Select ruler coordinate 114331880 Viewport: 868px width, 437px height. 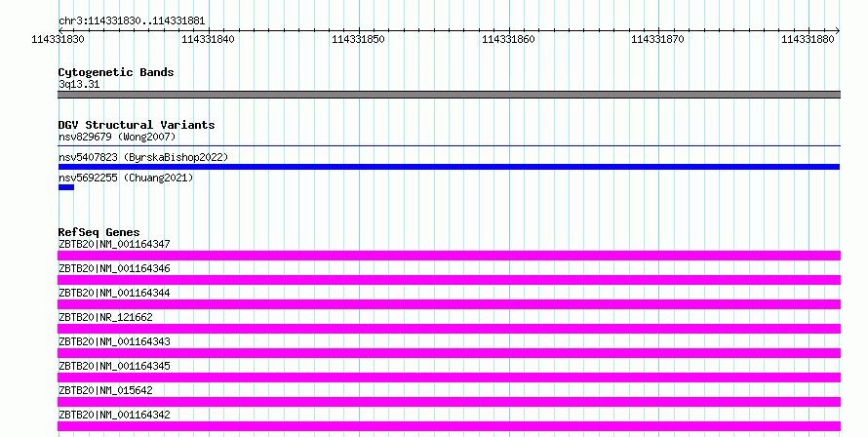coord(808,39)
